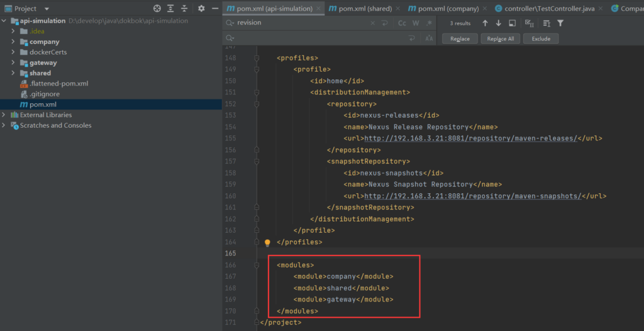
Task: Click the select all occurrences lines icon
Action: pyautogui.click(x=547, y=23)
